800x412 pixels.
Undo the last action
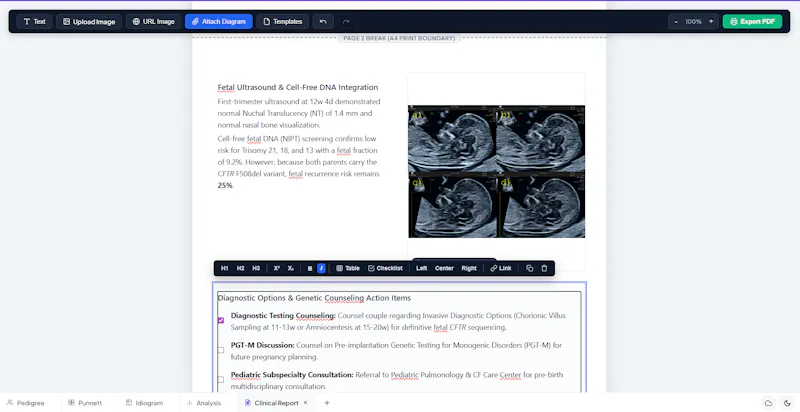pyautogui.click(x=323, y=21)
